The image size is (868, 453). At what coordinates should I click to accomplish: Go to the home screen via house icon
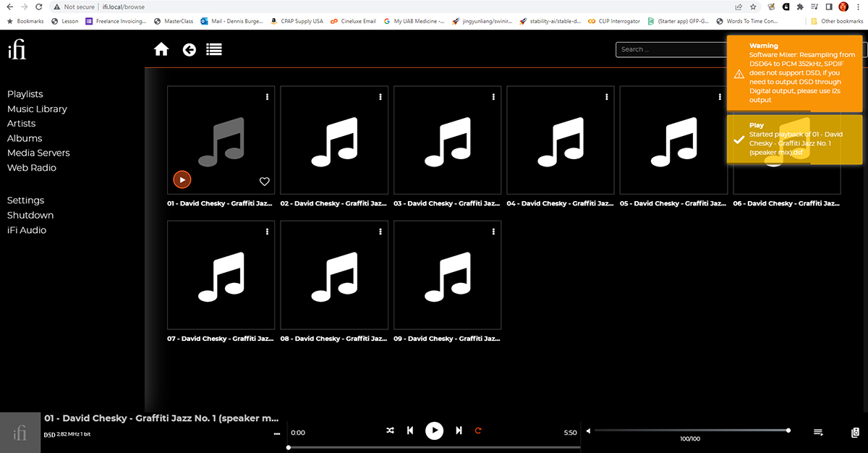161,49
